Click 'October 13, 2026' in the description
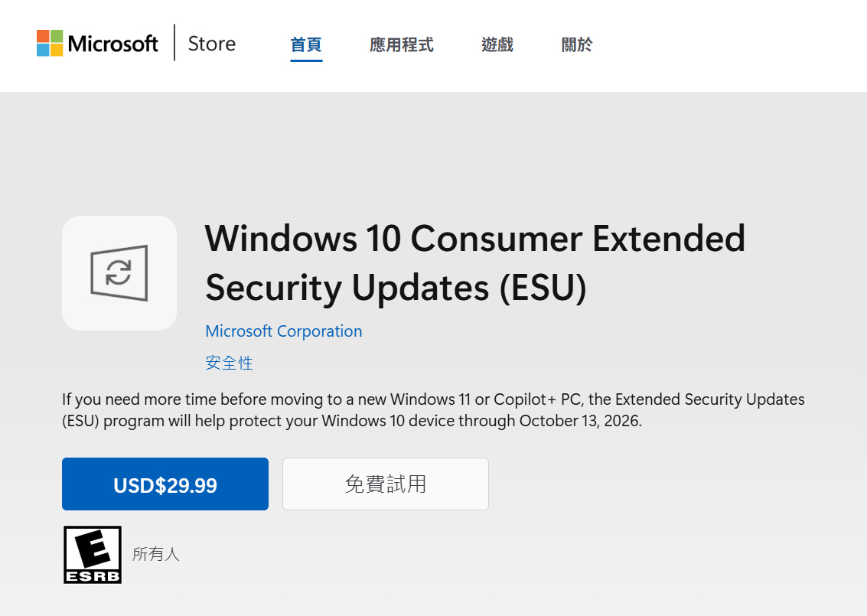The height and width of the screenshot is (616, 867). [x=579, y=421]
